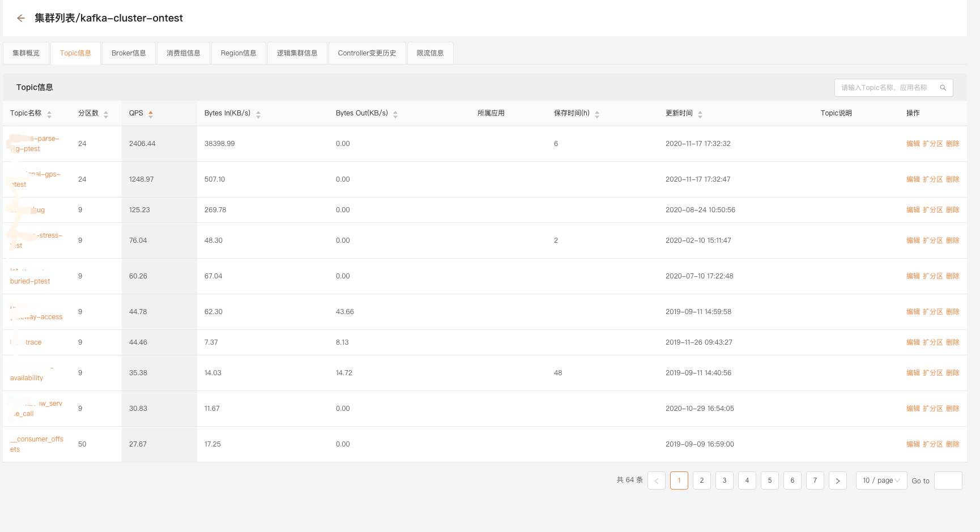Click 删除 for the QPS 125.23 topic
Viewport: 980px width, 532px height.
[x=953, y=210]
